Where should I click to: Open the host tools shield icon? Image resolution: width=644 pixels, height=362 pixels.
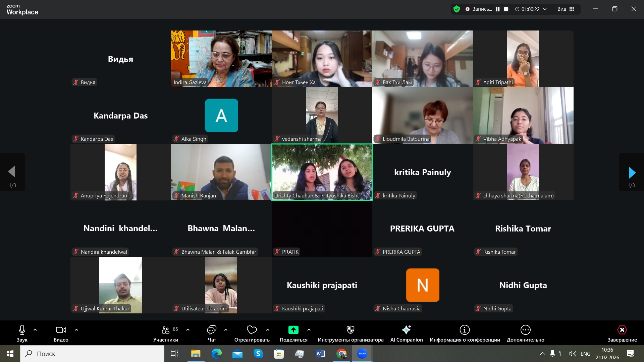click(350, 330)
